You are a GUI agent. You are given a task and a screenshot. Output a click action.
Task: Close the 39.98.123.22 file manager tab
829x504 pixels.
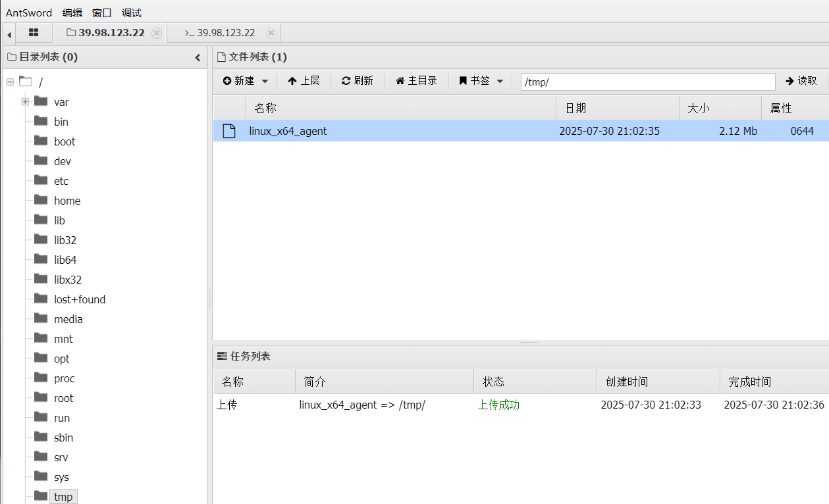(x=156, y=33)
